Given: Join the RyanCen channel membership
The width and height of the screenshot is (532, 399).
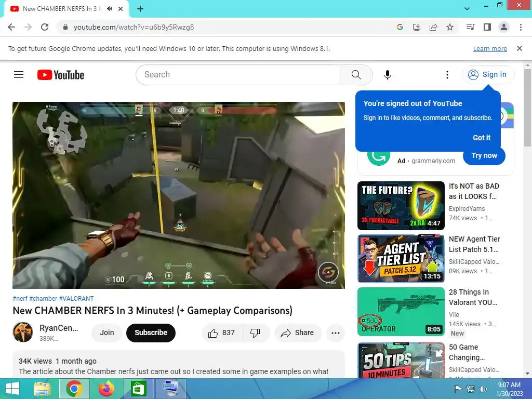Looking at the screenshot, I should click(107, 333).
